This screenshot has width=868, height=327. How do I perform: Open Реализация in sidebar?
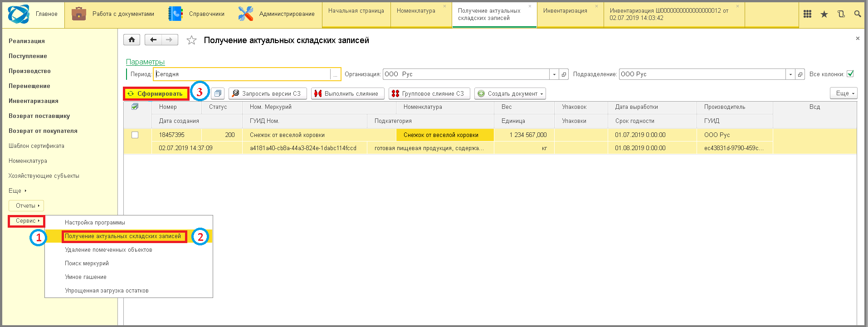pos(27,41)
